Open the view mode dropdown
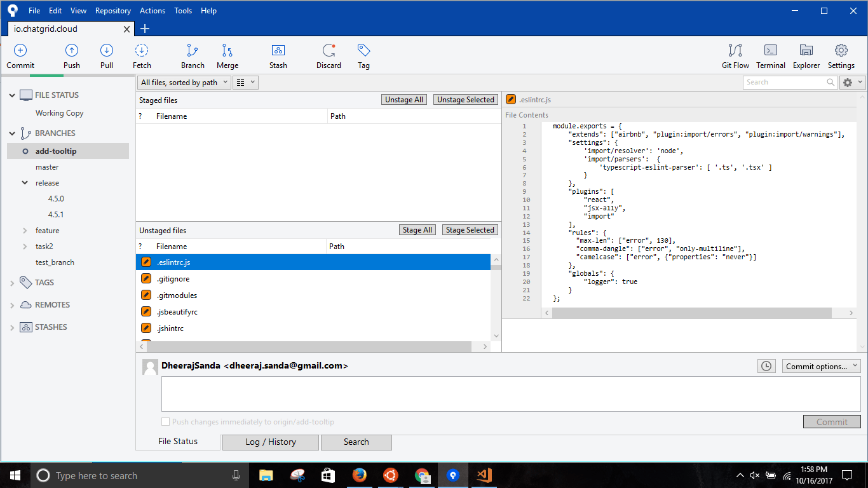 pos(245,83)
